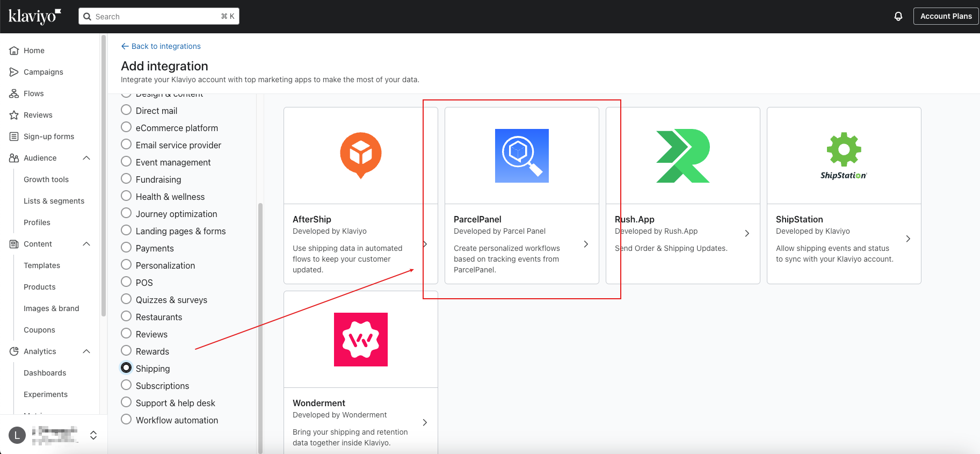
Task: Open the AfterShip integration title
Action: (x=312, y=219)
